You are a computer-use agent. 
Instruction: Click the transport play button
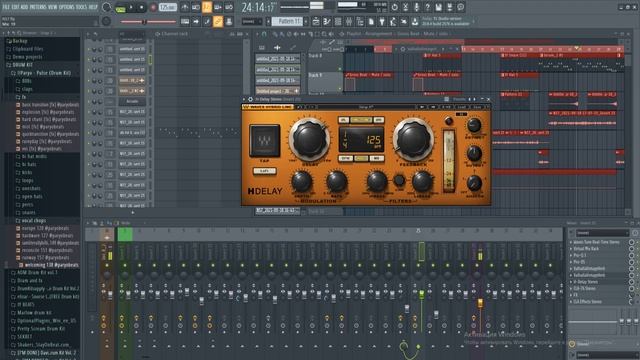(x=131, y=7)
